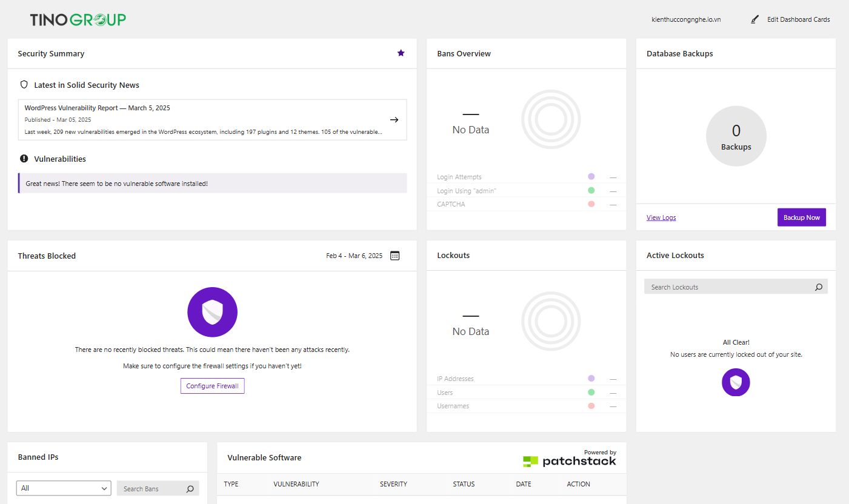This screenshot has height=504, width=849.
Task: Click the CAPTCHA label
Action: (451, 204)
